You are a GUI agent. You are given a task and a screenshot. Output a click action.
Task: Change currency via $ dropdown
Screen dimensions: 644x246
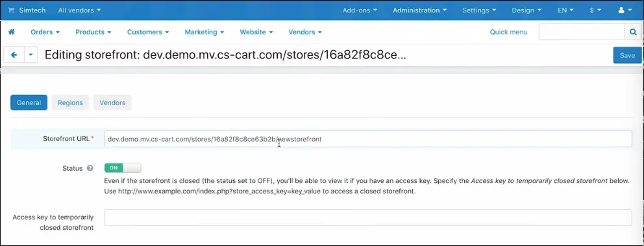point(595,10)
